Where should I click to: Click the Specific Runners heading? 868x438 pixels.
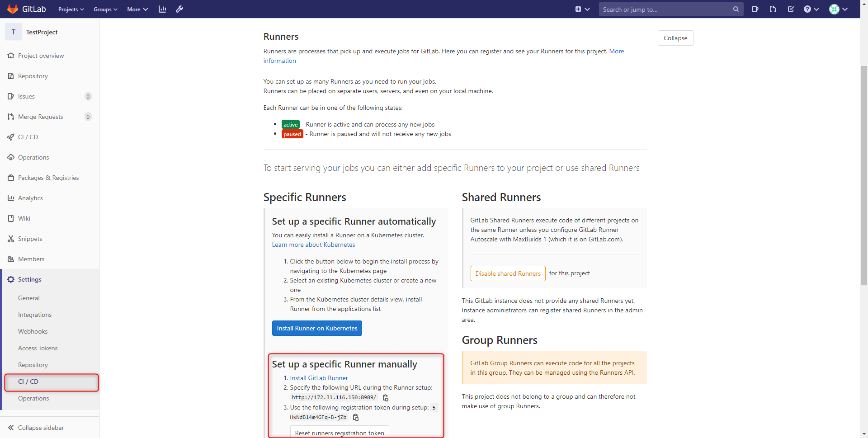[x=305, y=197]
